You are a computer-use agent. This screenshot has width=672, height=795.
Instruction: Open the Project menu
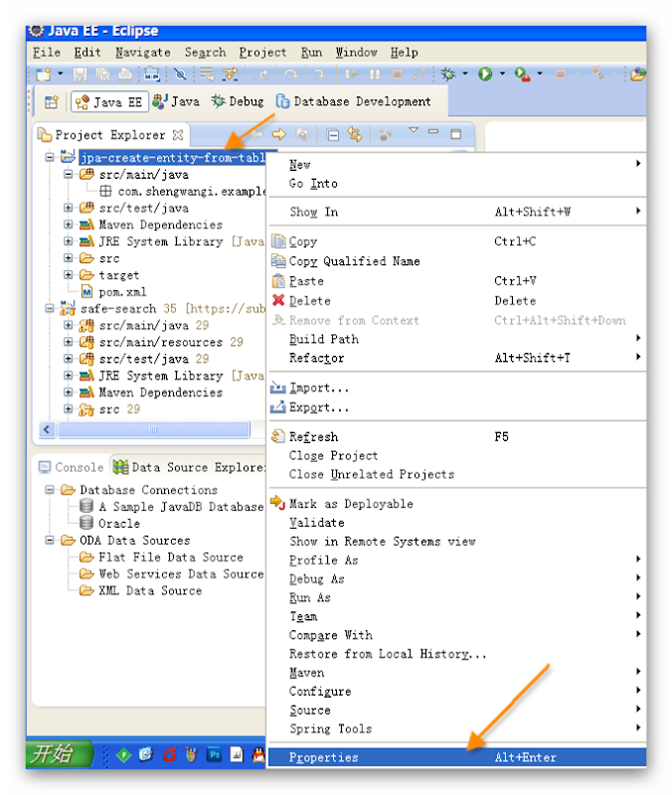point(262,53)
